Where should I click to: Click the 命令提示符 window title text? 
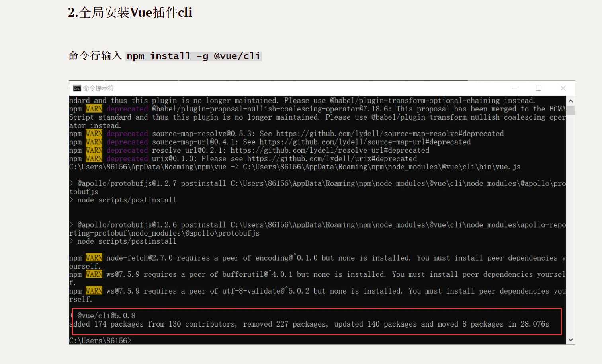98,88
